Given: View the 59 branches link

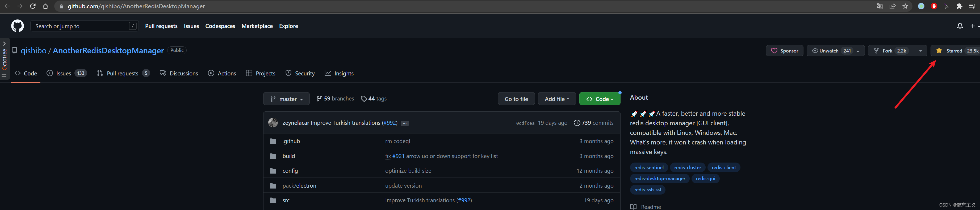Looking at the screenshot, I should tap(335, 99).
